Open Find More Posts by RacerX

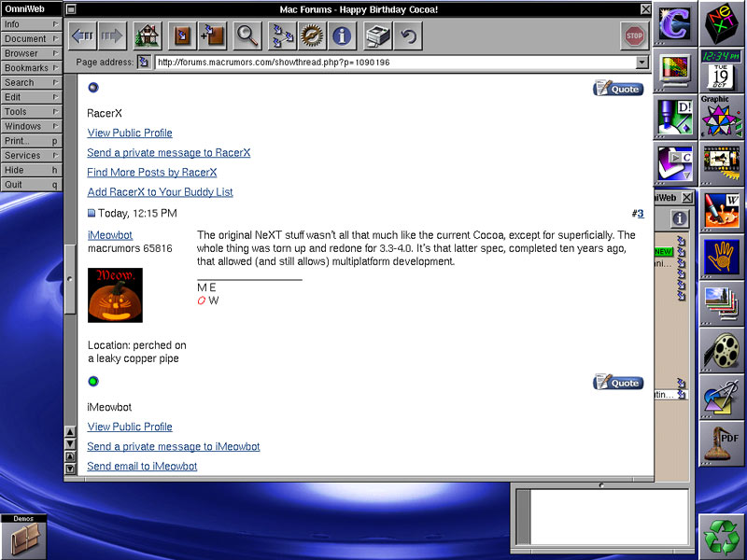(x=152, y=172)
